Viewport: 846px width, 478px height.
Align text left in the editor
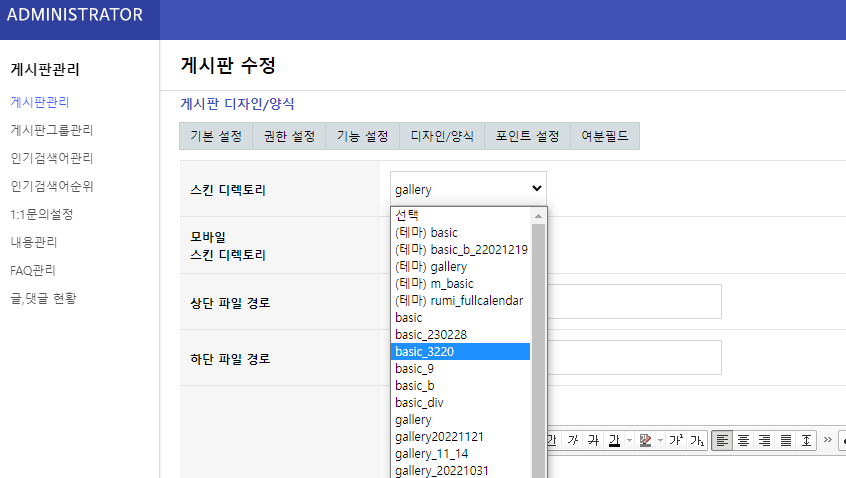723,440
